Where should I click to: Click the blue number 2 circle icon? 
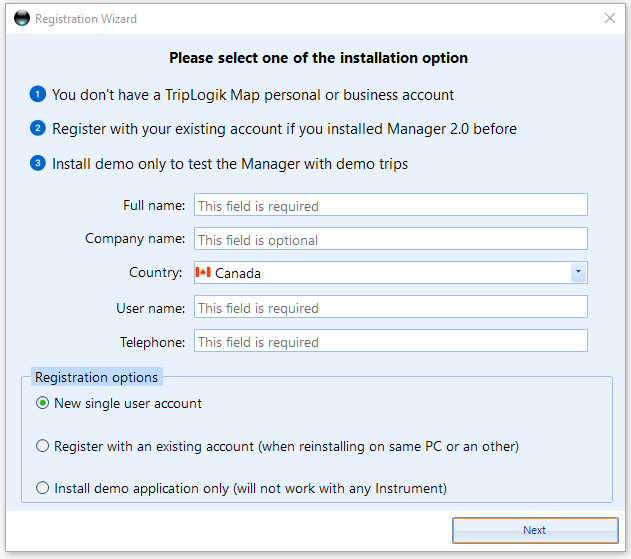[x=37, y=128]
